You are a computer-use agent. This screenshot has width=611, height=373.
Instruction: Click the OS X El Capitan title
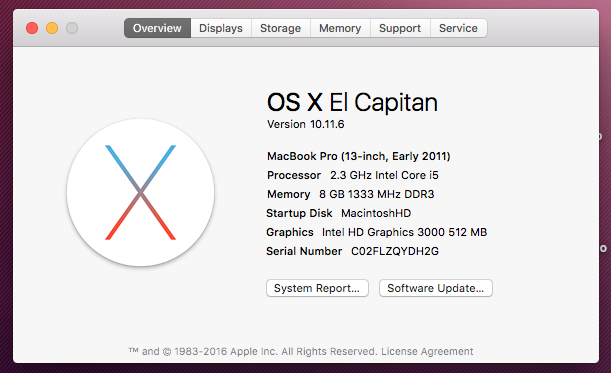click(x=352, y=102)
